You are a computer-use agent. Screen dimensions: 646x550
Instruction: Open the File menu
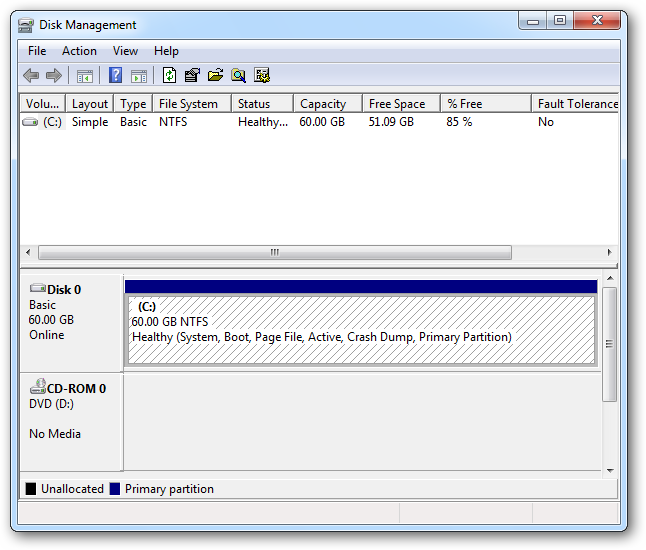37,51
